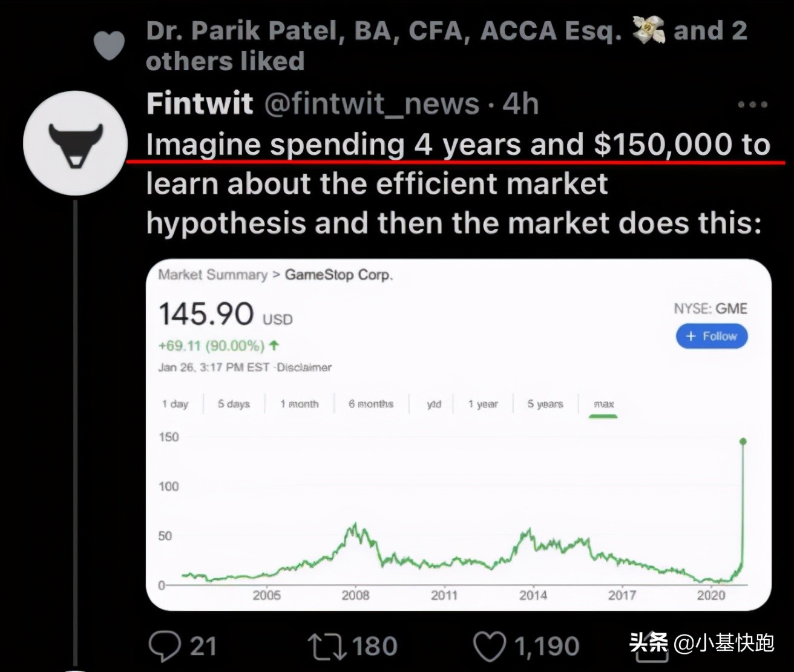This screenshot has height=672, width=794.
Task: Open the Disclaimer link
Action: coord(304,367)
